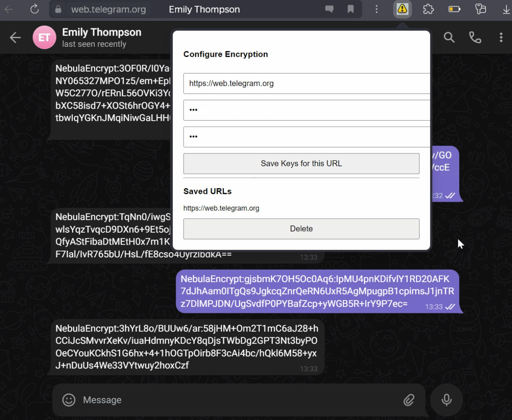The image size is (512, 420).
Task: Record a voice message with the microphone button
Action: pos(446,400)
